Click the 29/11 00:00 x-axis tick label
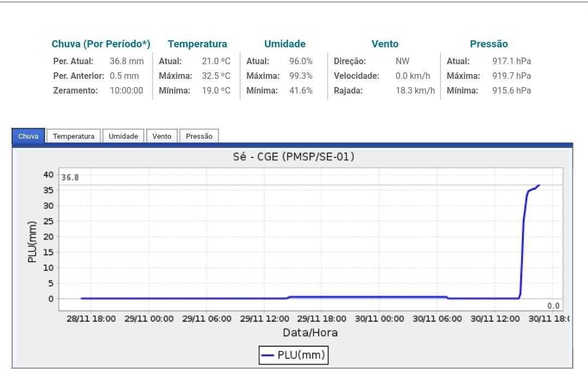 tap(149, 319)
